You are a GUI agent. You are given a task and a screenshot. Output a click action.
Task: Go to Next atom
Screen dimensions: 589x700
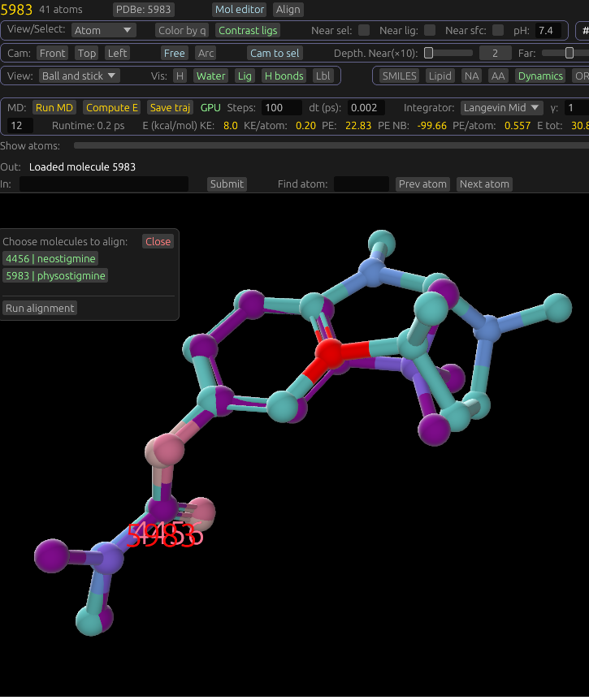point(484,184)
